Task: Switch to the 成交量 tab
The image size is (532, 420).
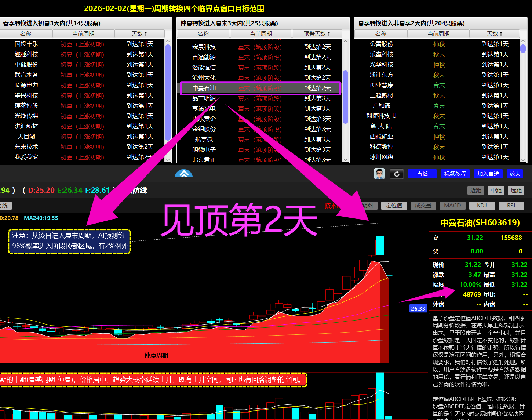Action: coord(423,206)
